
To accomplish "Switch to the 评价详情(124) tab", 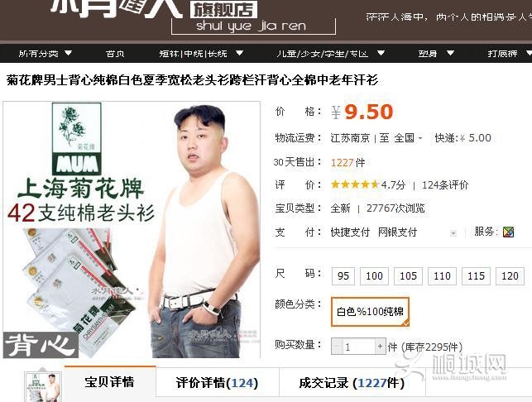I will [217, 383].
